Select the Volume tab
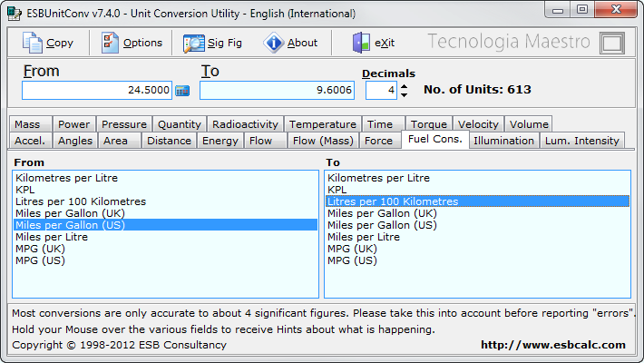This screenshot has height=363, width=644. 529,124
